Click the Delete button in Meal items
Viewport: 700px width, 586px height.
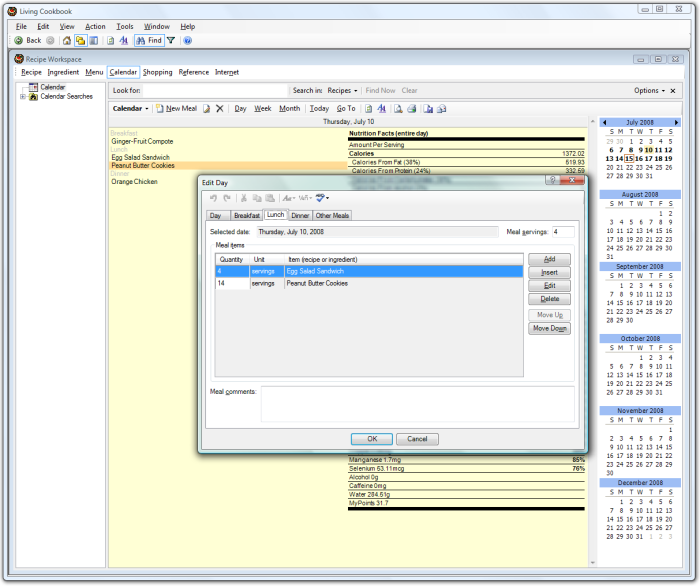pos(549,299)
